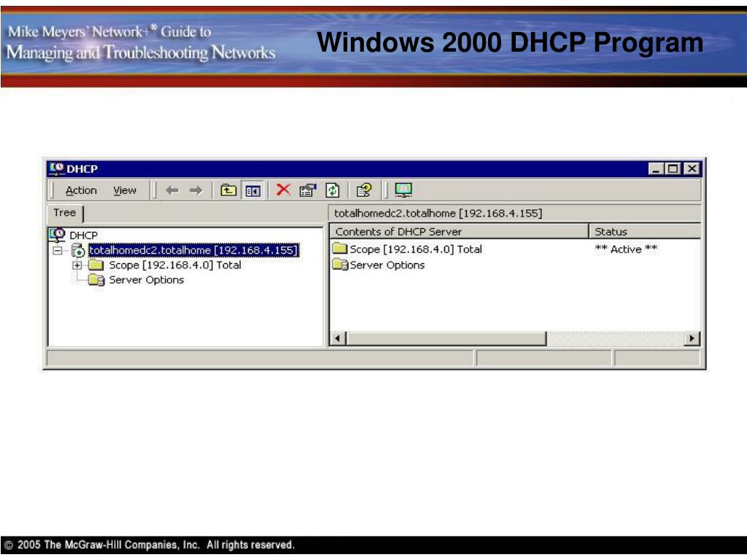Click the Server Options folder icon in tree
Screen dimensions: 747x560
(x=96, y=280)
